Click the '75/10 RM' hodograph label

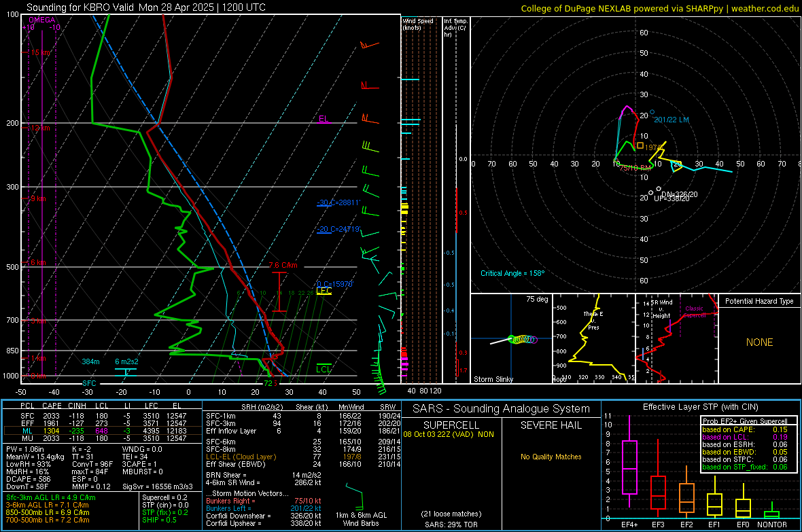point(635,168)
